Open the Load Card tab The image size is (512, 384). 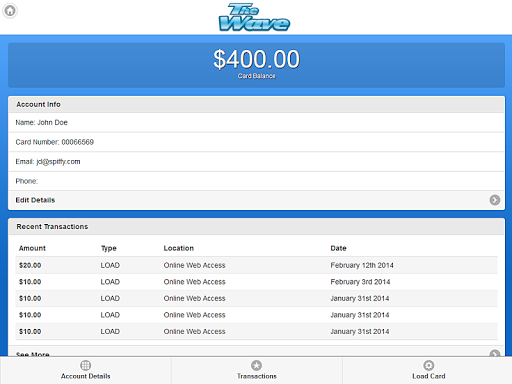[427, 370]
